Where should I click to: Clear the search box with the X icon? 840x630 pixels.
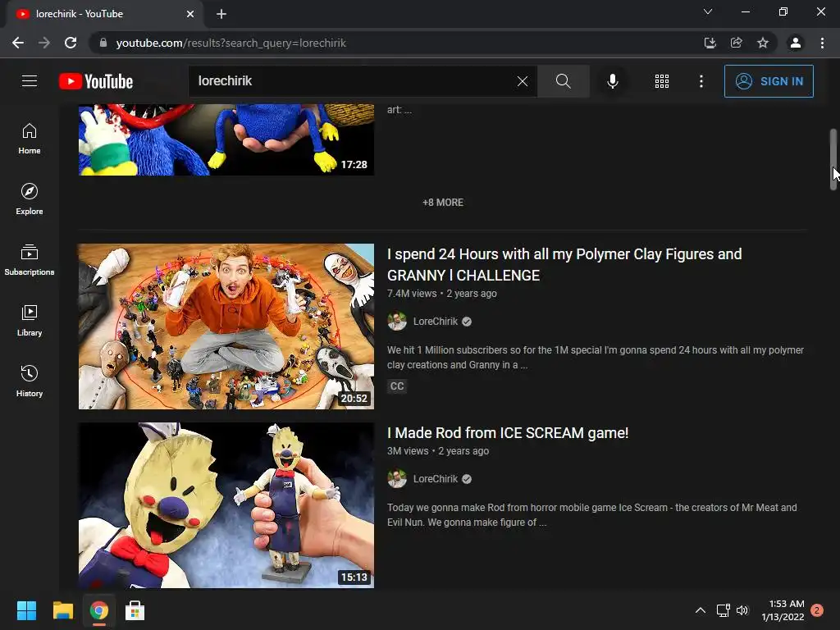click(x=523, y=81)
